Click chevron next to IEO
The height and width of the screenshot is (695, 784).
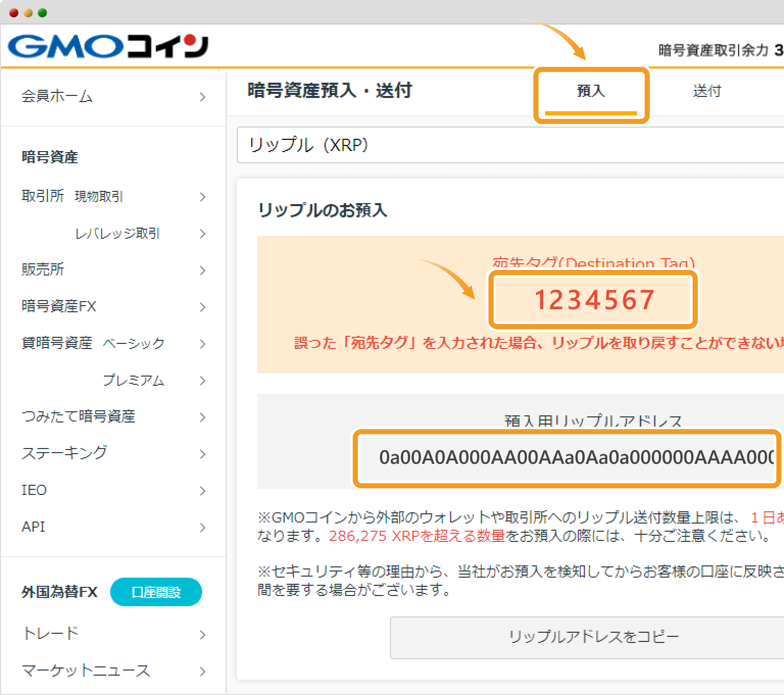[203, 491]
